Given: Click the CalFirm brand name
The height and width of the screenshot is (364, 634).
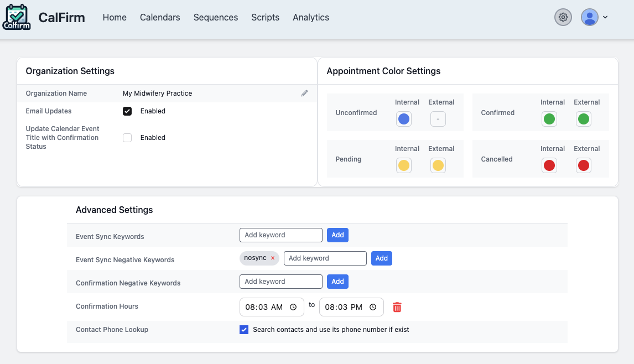Looking at the screenshot, I should coord(61,17).
